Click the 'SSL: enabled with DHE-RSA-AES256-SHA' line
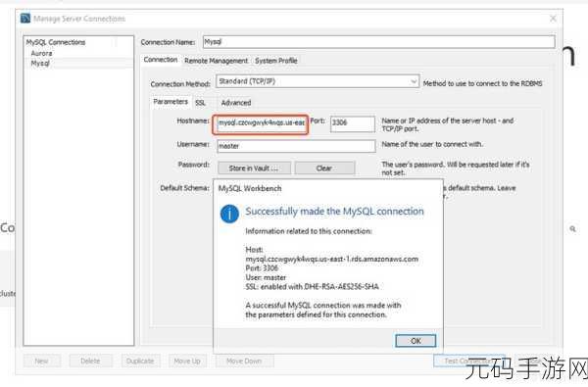 tap(312, 287)
